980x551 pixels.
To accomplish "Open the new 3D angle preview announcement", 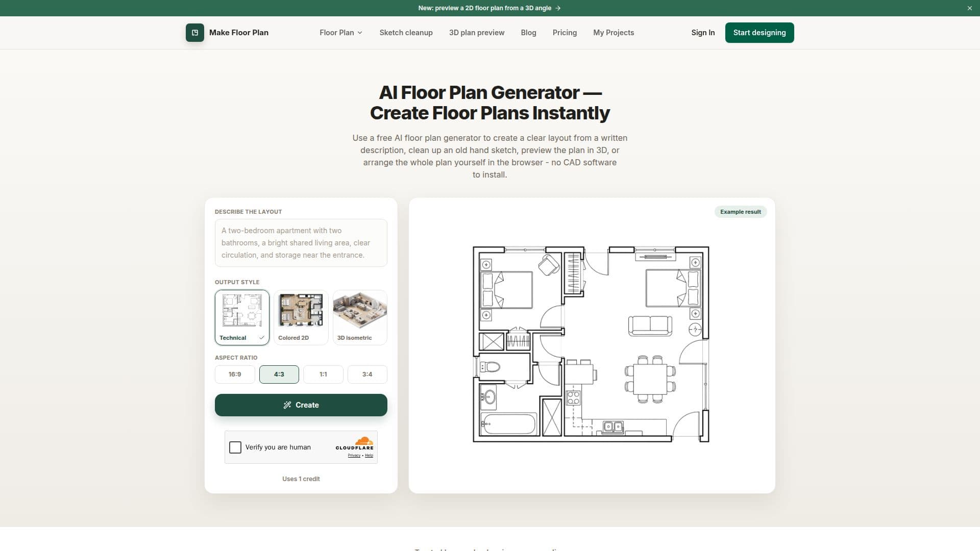I will pyautogui.click(x=489, y=8).
